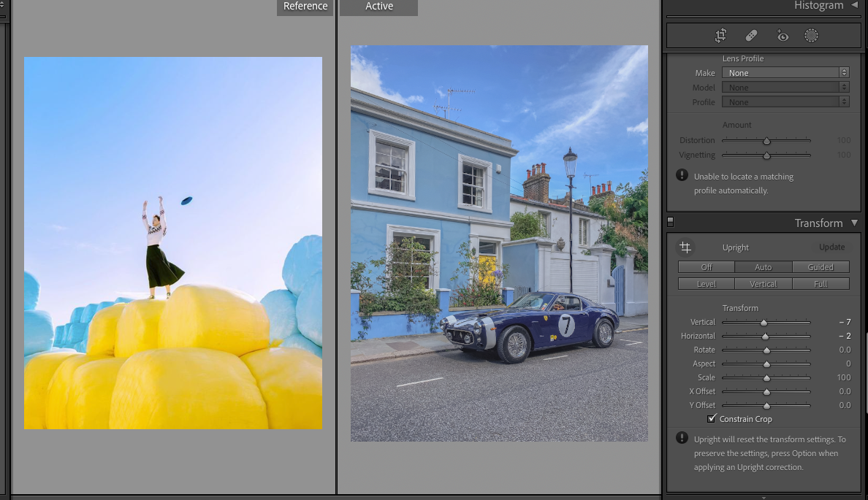This screenshot has height=500, width=868.
Task: Click the Rotate transform slider
Action: coord(766,350)
